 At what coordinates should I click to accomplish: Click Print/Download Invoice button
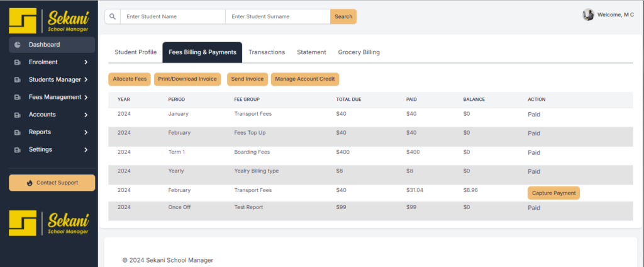click(x=187, y=79)
